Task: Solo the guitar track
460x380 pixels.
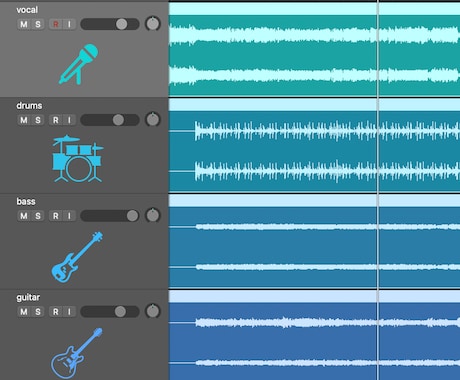Action: (x=38, y=312)
